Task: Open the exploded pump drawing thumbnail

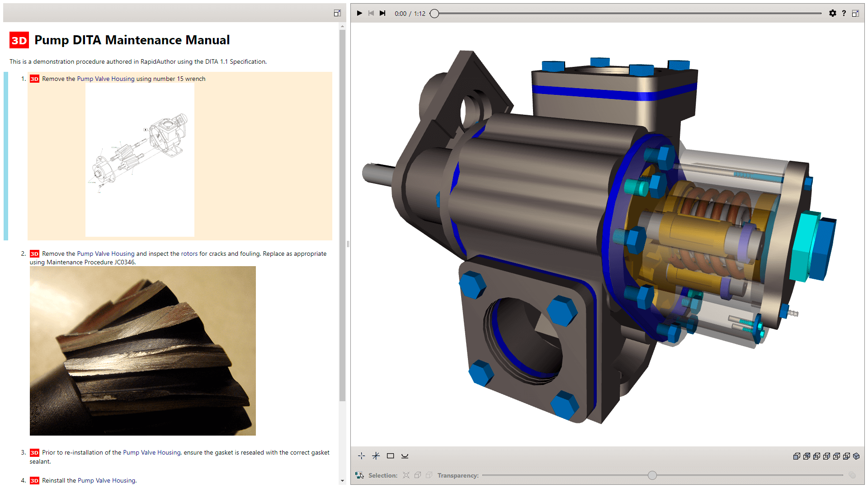Action: (x=140, y=160)
